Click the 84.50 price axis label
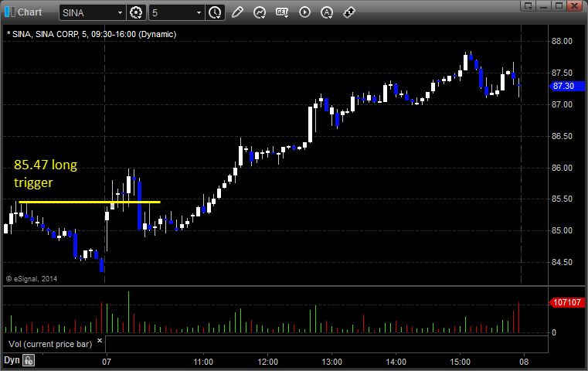The width and height of the screenshot is (588, 371). click(x=562, y=262)
